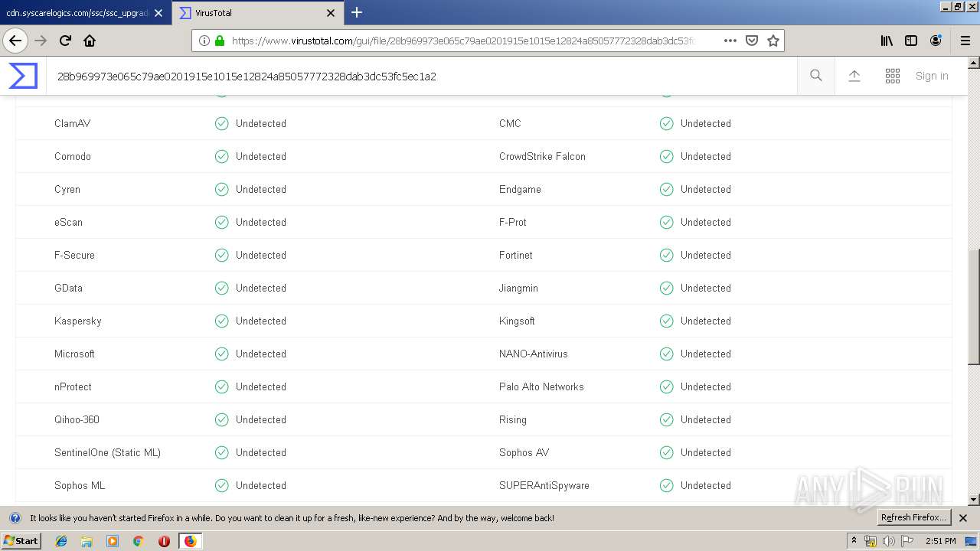Click the Kaspersky engine name
Screen dimensions: 980x551
[x=78, y=321]
